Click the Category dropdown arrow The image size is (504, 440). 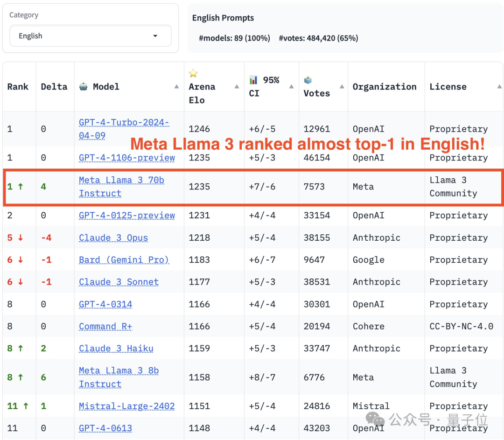pos(155,36)
